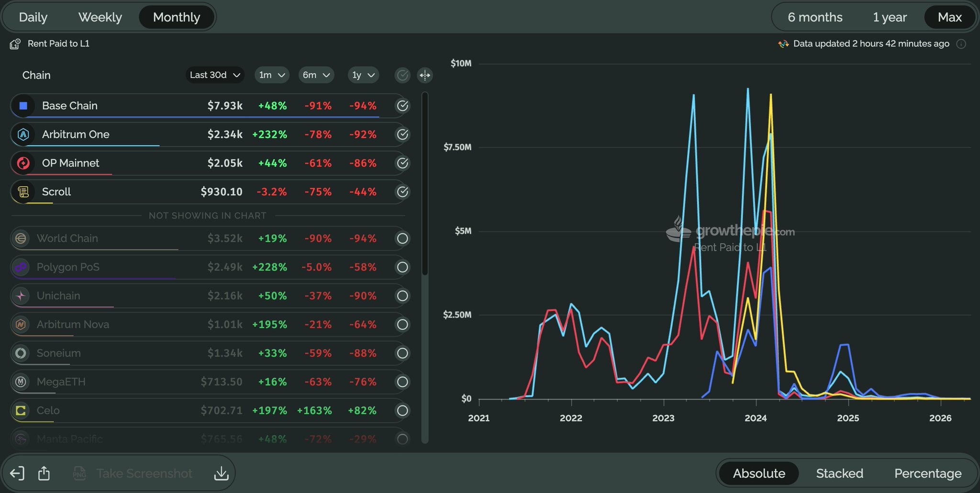Viewport: 980px width, 493px height.
Task: Click the exit/back arrow icon in bottom bar
Action: coord(17,473)
